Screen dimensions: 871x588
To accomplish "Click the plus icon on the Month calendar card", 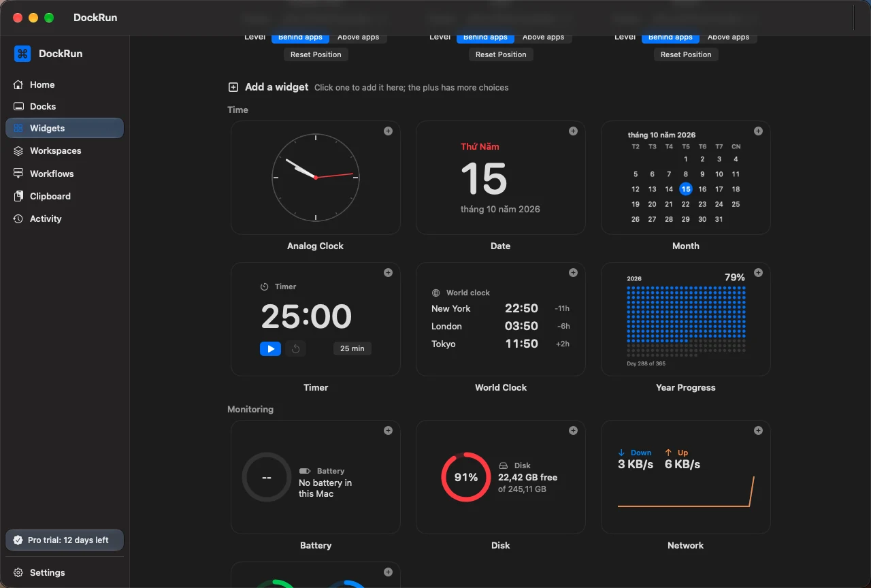I will click(758, 131).
